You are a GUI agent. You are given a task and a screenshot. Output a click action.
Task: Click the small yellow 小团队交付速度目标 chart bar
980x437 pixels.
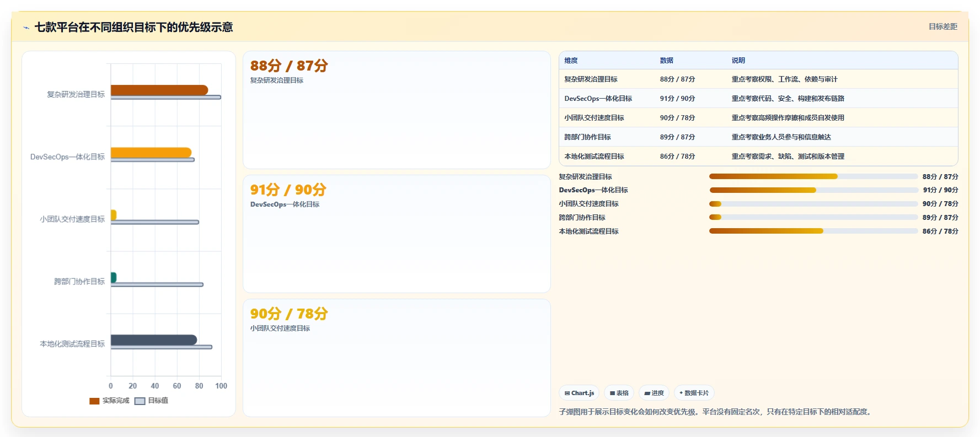coord(114,215)
